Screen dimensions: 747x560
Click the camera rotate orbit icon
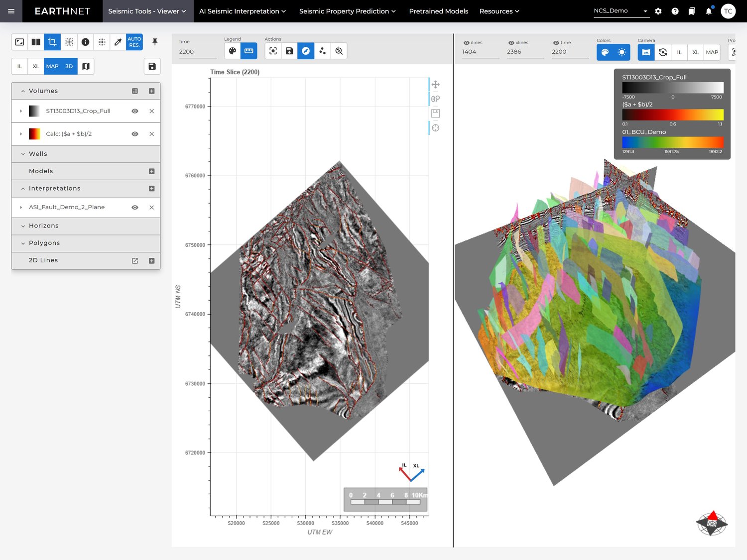click(x=663, y=52)
